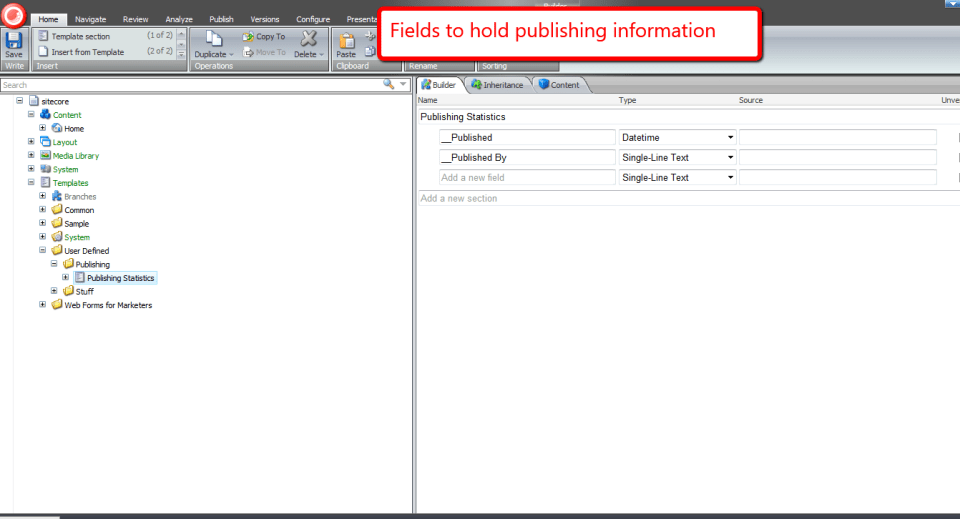Open the Versions ribbon tab
This screenshot has width=960, height=519.
point(264,19)
